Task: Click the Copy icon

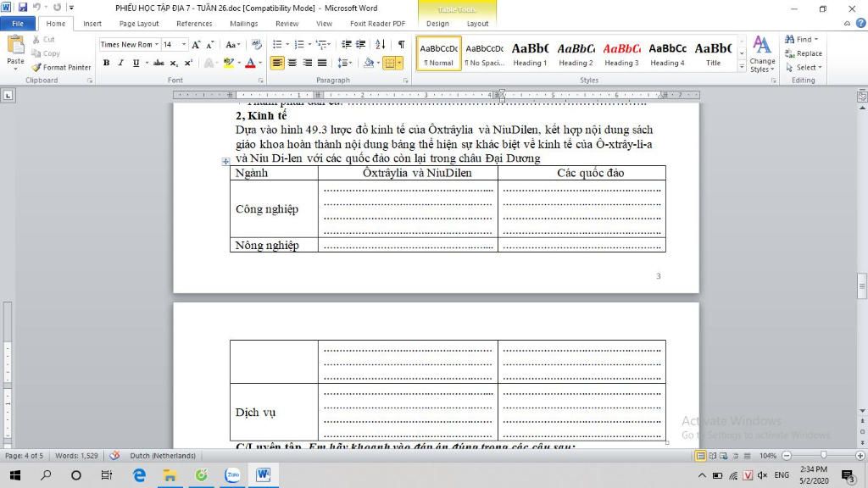Action: coord(36,53)
